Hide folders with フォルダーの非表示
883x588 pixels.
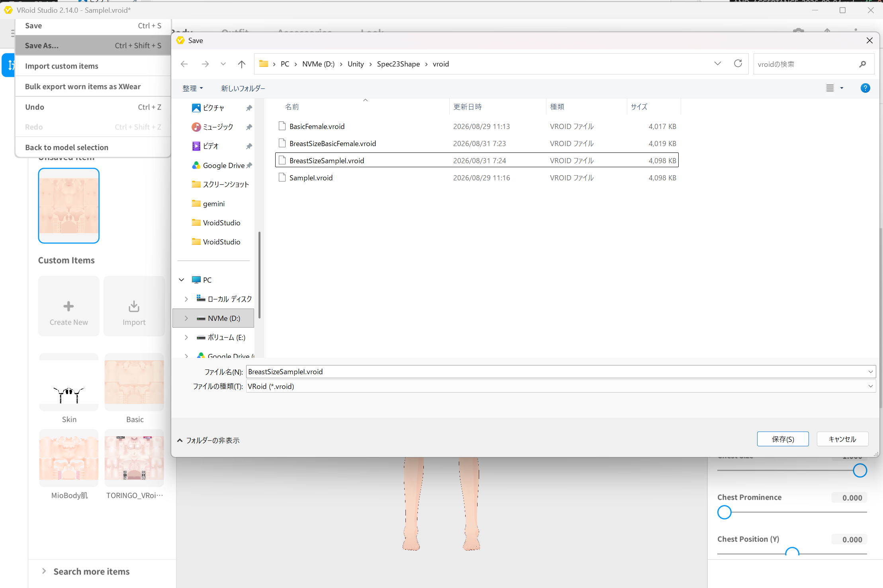208,440
